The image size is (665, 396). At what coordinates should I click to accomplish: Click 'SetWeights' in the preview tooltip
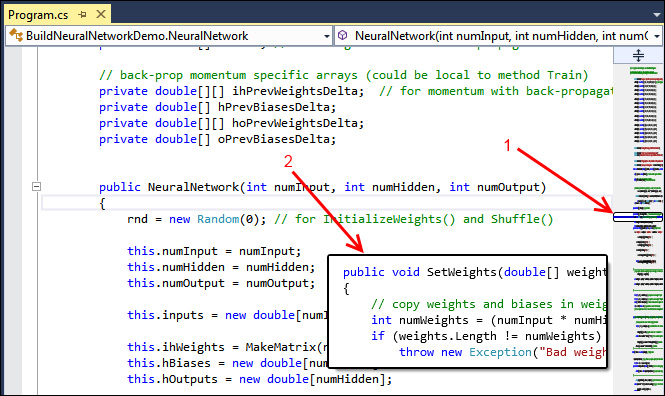(x=461, y=272)
